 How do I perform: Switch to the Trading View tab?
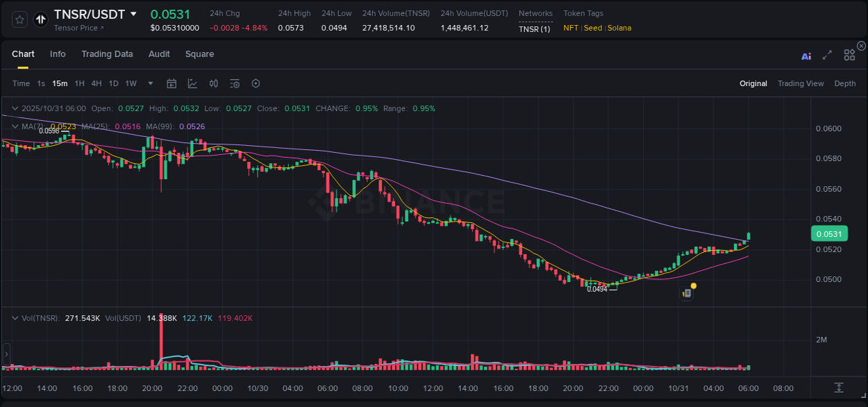pyautogui.click(x=801, y=83)
